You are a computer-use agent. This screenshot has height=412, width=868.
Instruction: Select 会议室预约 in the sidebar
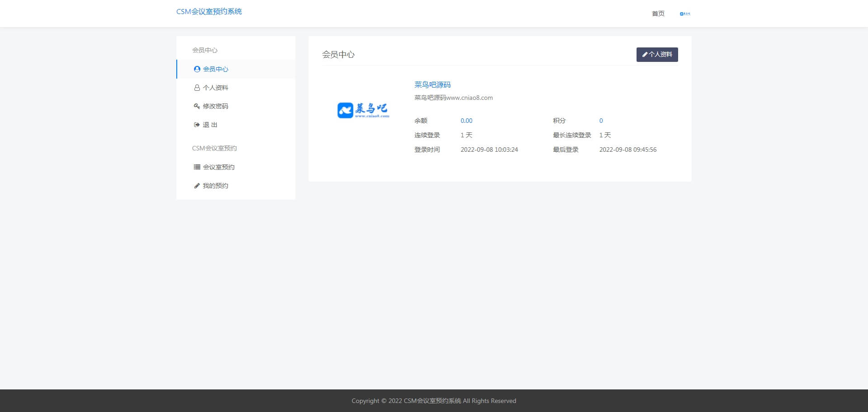pyautogui.click(x=218, y=167)
